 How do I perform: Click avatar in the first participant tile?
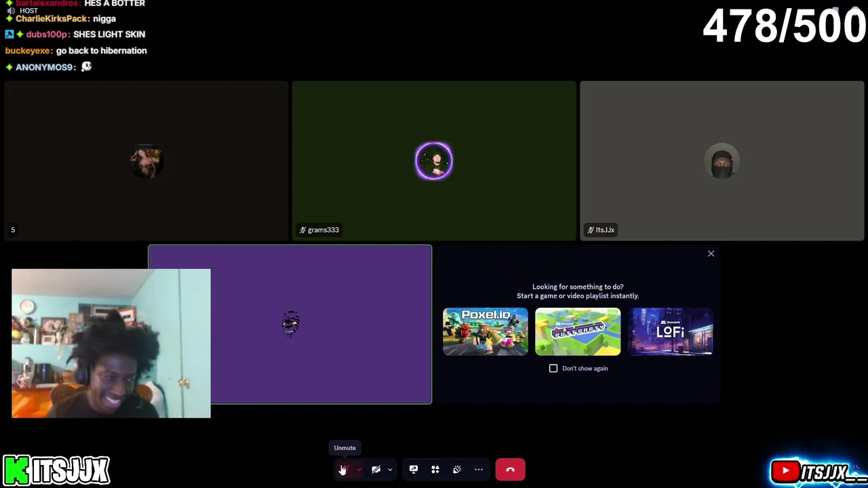point(146,161)
